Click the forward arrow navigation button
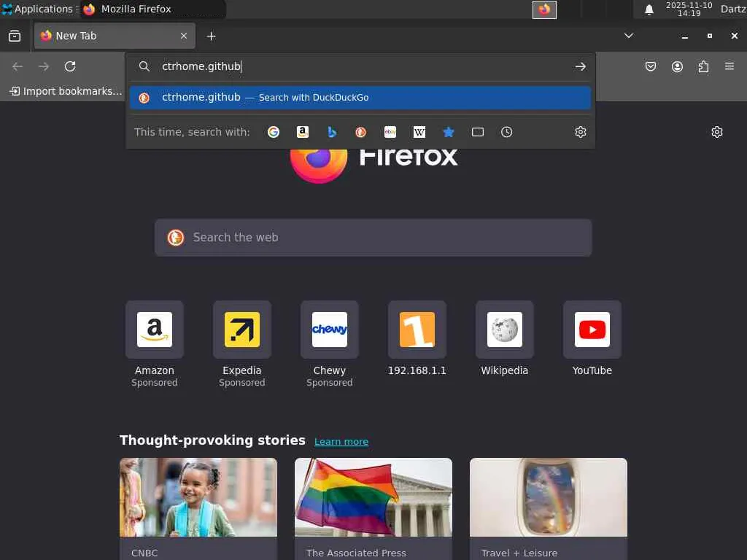Screen dimensions: 747x560 44,66
